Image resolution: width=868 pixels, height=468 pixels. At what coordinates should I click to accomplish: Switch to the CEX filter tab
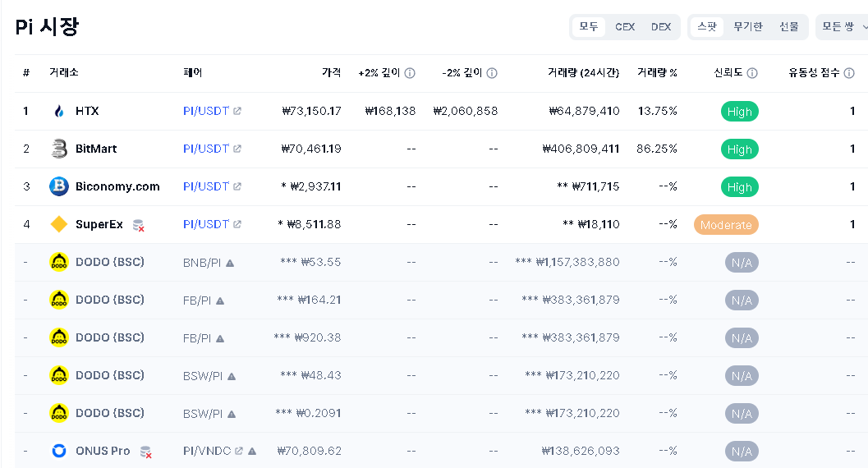point(625,26)
